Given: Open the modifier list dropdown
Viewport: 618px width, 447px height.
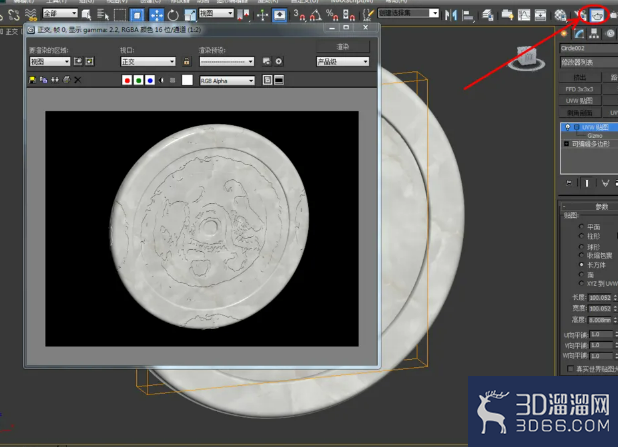Looking at the screenshot, I should 589,62.
